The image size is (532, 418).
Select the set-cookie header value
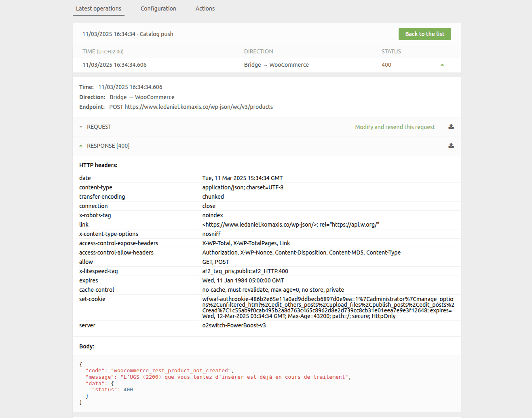327,308
